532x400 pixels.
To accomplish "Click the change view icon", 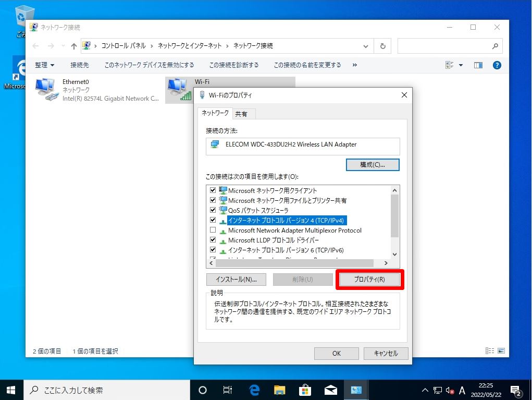I will point(449,65).
